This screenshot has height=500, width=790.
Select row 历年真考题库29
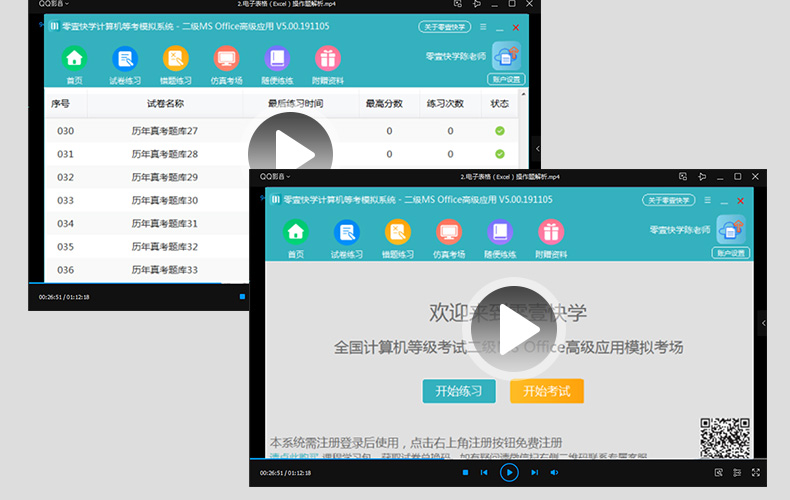coord(148,177)
